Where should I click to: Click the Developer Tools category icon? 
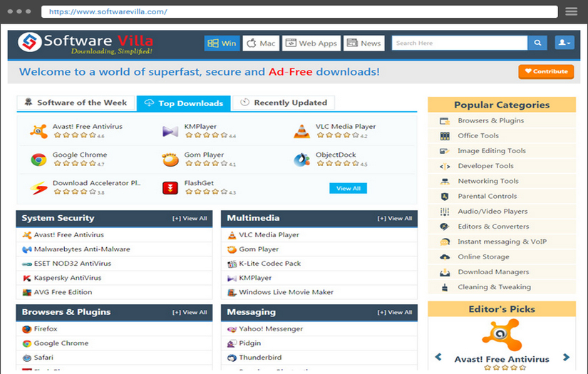(445, 167)
